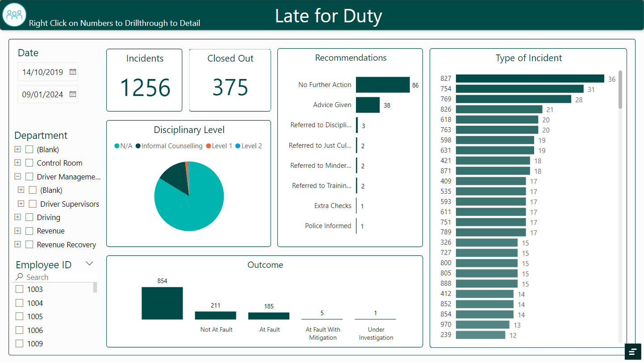Viewport: 644px width, 362px height.
Task: Click the Incidents card showing 1256
Action: [x=144, y=80]
